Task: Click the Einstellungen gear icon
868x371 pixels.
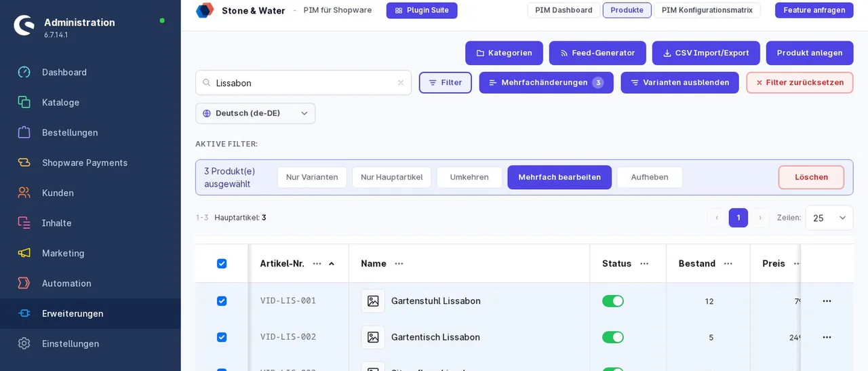Action: [x=24, y=343]
